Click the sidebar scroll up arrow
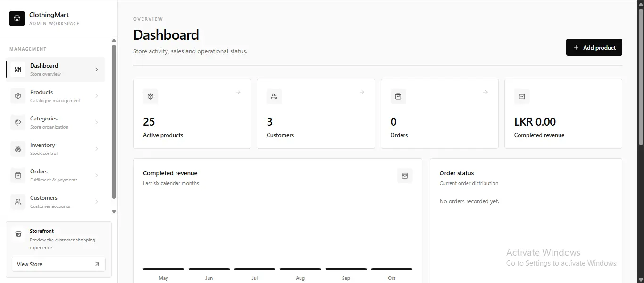Viewport: 644px width, 283px height. click(x=114, y=41)
